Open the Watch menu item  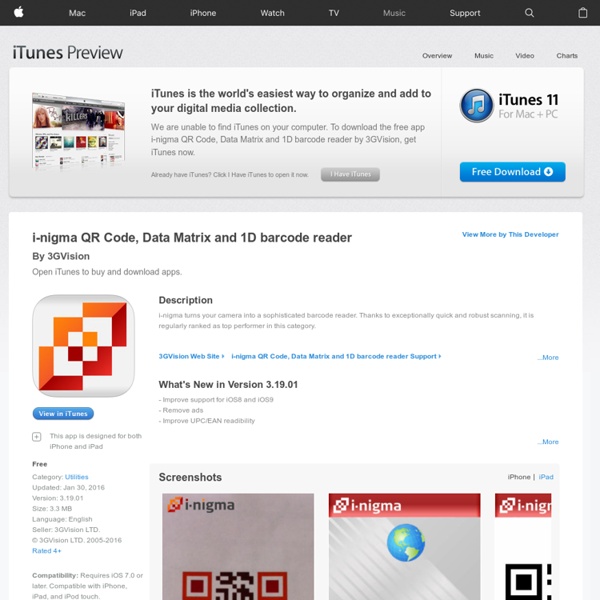tap(272, 13)
